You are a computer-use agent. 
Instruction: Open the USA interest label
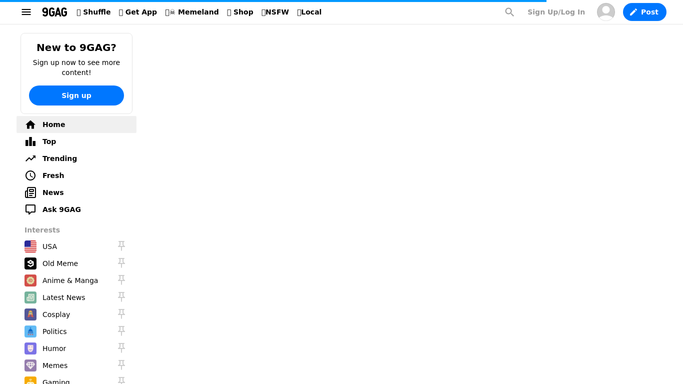(x=50, y=246)
